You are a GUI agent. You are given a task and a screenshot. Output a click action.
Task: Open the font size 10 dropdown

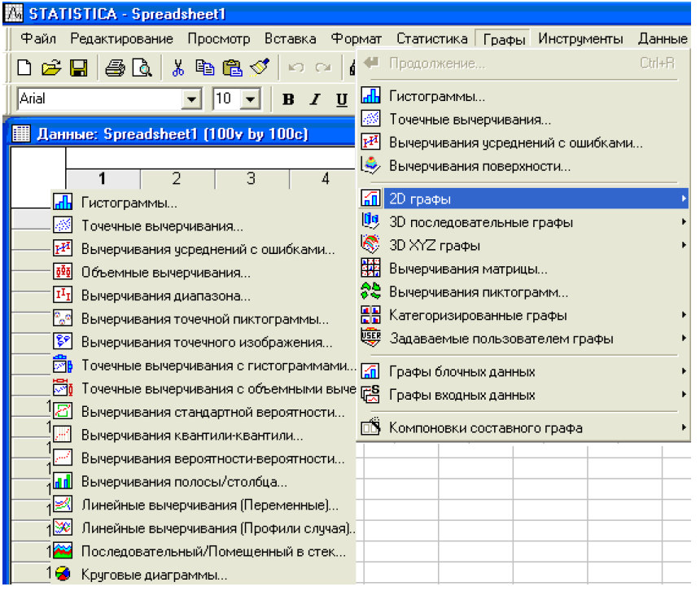(250, 99)
